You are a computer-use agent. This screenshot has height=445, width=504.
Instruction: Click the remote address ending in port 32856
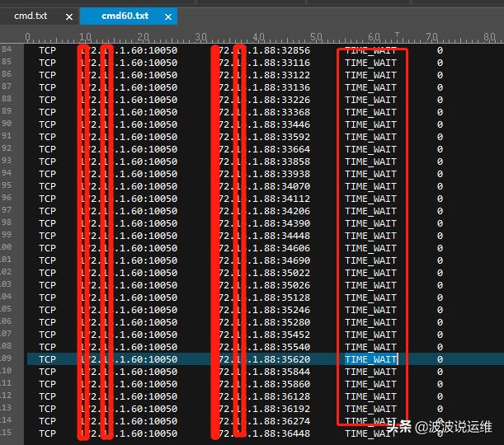pos(264,50)
